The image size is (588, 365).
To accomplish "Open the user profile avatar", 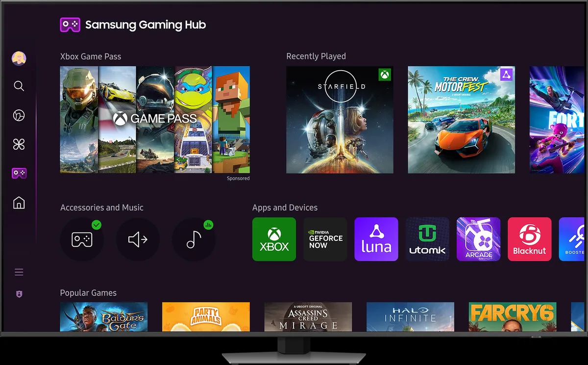I will coord(19,58).
